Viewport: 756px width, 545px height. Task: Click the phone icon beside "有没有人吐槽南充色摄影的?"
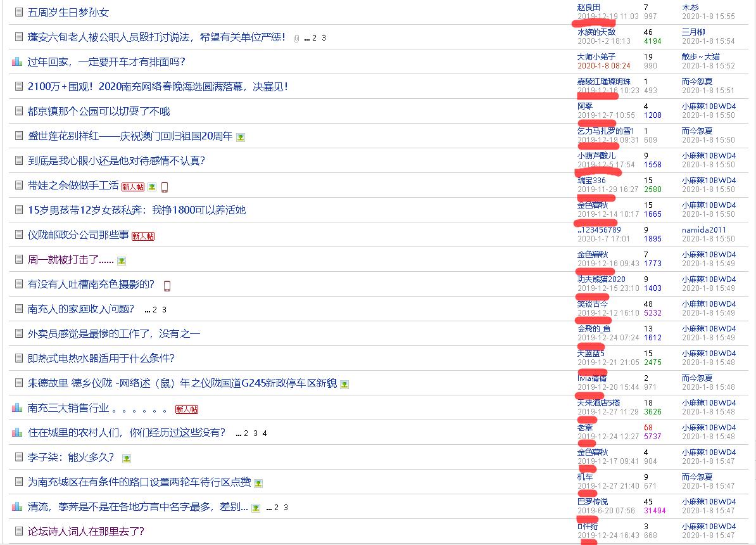[x=167, y=286]
